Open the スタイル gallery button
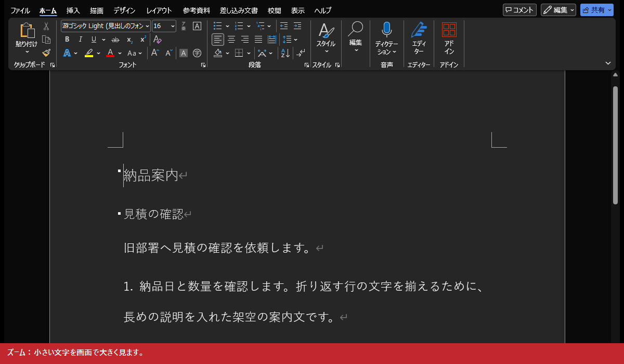Viewport: 624px width, 364px height. pos(327,37)
